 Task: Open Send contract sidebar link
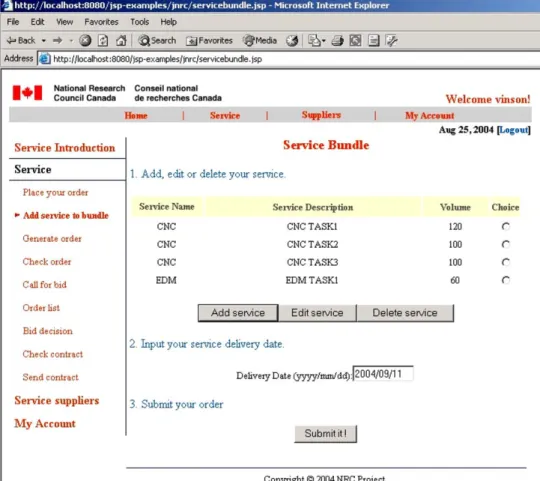[x=51, y=377]
